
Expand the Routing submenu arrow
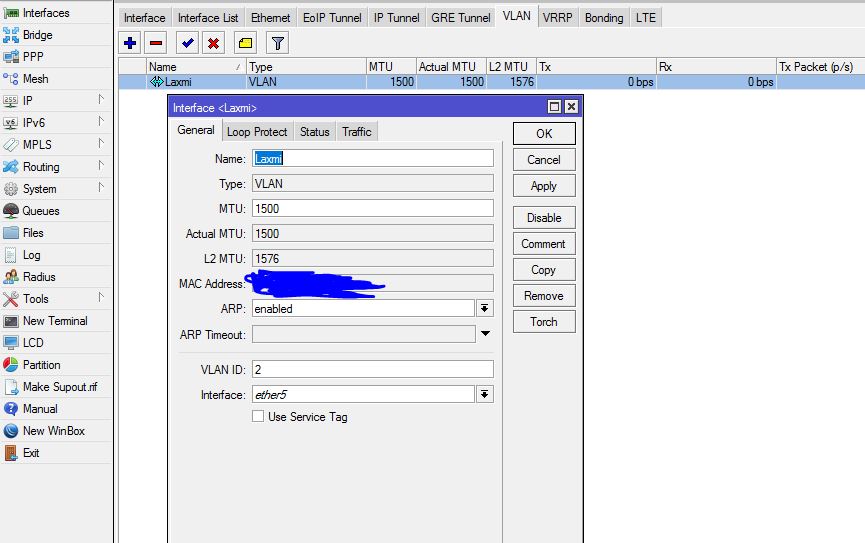click(101, 166)
